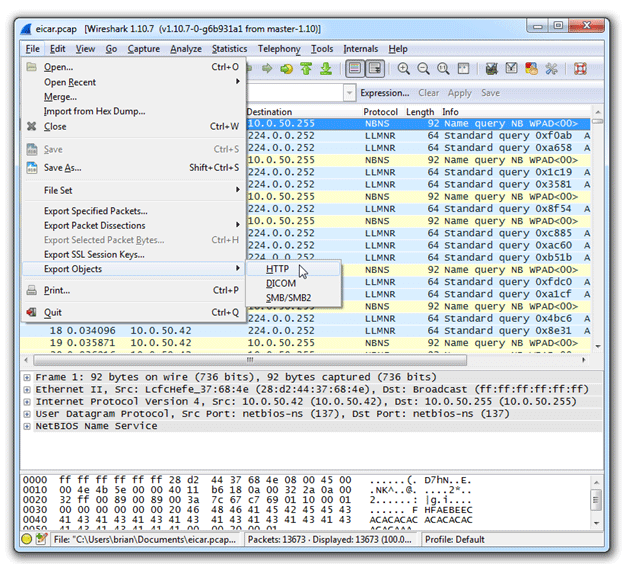Open the Edit menu
The image size is (623, 564).
coord(57,49)
